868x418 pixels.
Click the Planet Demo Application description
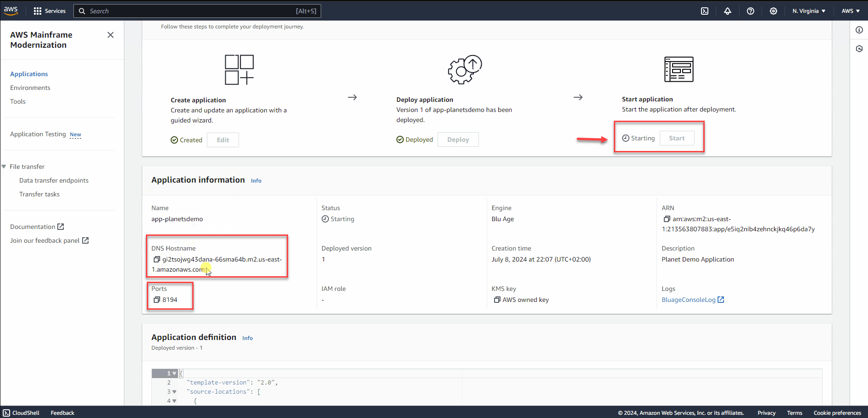[x=698, y=260]
